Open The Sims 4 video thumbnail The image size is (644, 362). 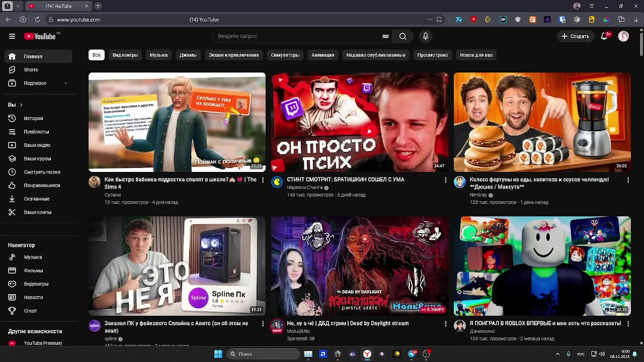click(x=177, y=122)
